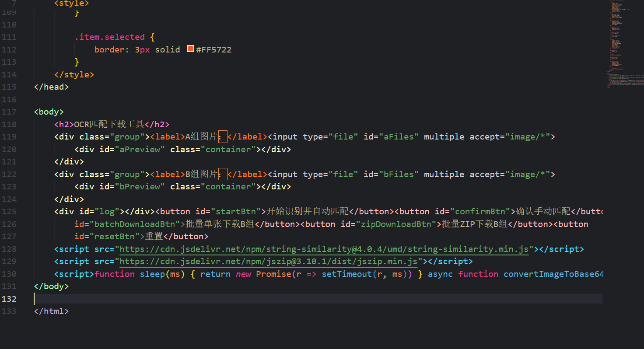
Task: Click the sleep function name
Action: pos(152,274)
